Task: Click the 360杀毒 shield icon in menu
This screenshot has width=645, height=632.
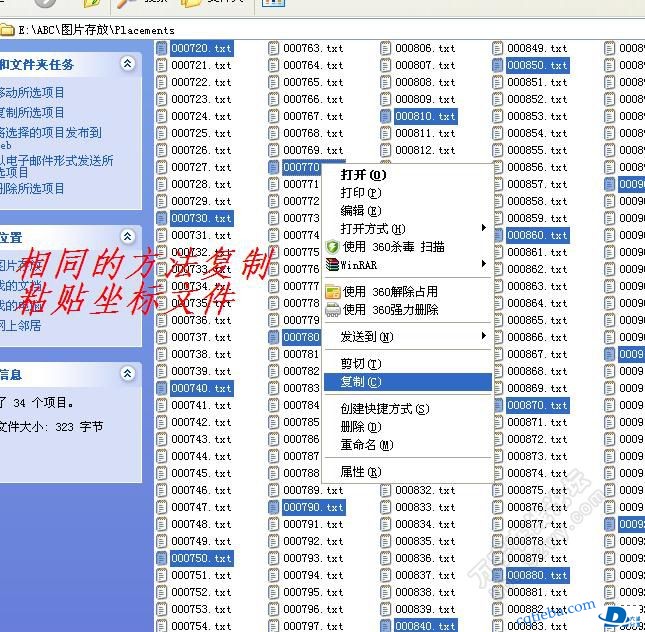Action: coord(332,247)
